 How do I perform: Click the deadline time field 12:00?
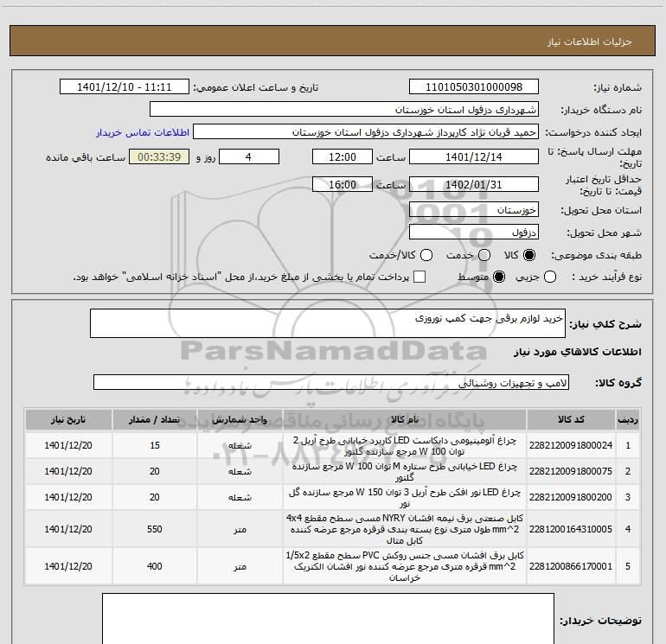click(343, 156)
